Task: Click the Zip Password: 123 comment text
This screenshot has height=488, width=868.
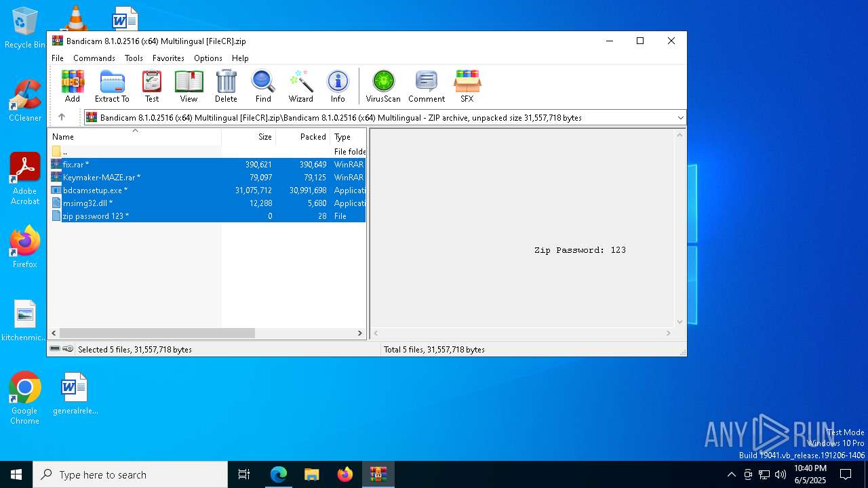Action: pyautogui.click(x=580, y=250)
